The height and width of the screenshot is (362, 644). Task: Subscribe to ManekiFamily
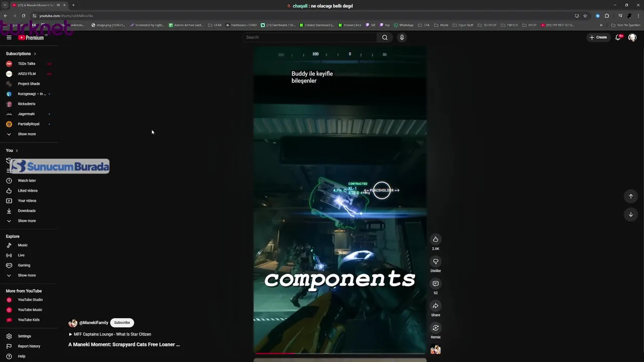coord(122,323)
